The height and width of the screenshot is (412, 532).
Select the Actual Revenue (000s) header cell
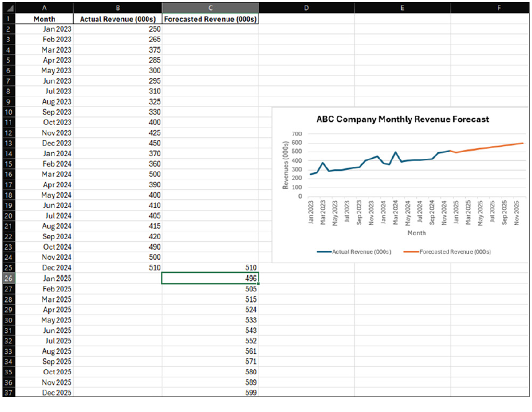(117, 19)
